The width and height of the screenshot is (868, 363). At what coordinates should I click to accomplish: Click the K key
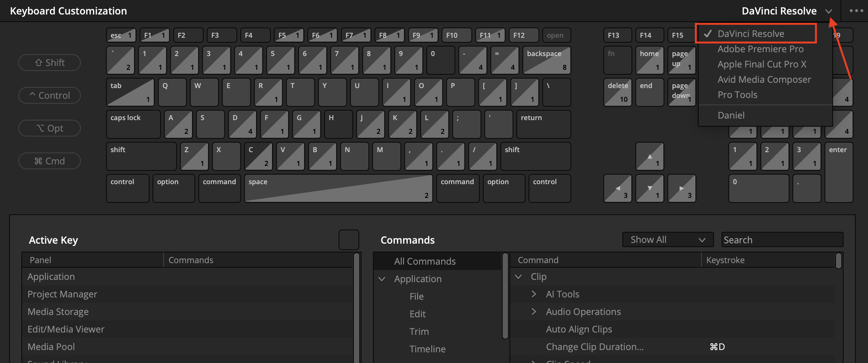pyautogui.click(x=403, y=124)
